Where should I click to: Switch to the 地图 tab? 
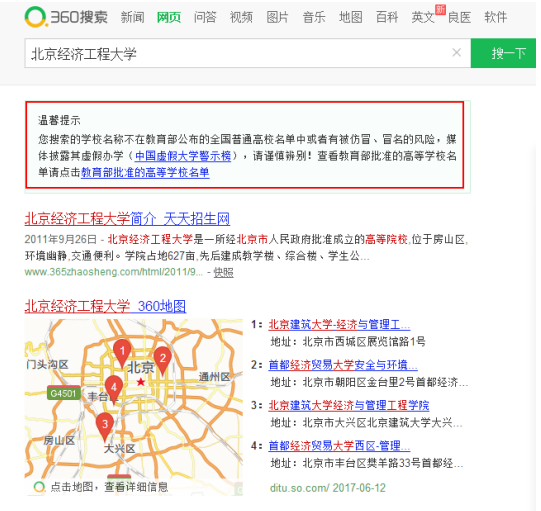tap(351, 17)
